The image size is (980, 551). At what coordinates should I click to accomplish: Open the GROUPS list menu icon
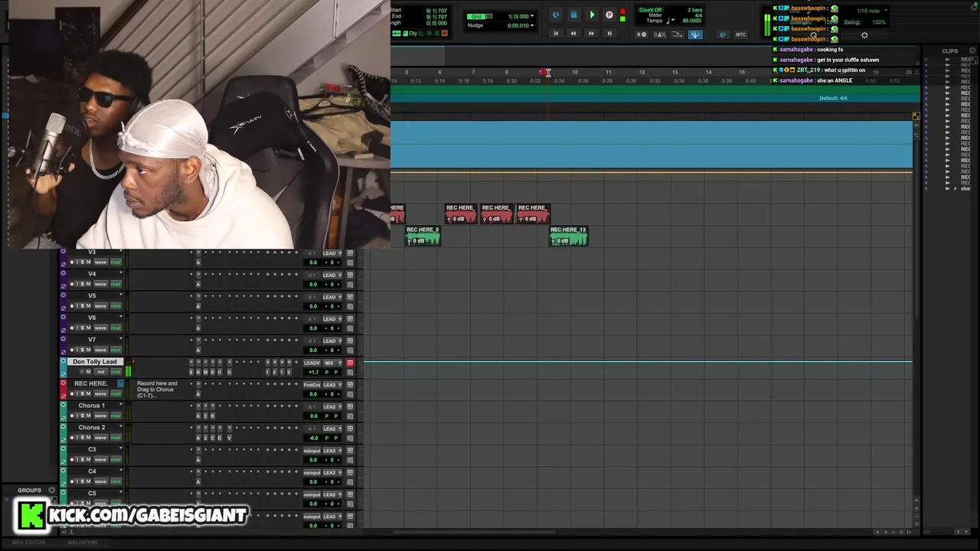(x=52, y=490)
